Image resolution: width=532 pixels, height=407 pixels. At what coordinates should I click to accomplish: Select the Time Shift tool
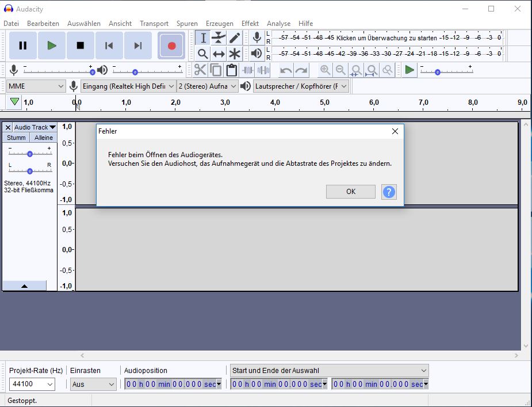pos(219,54)
